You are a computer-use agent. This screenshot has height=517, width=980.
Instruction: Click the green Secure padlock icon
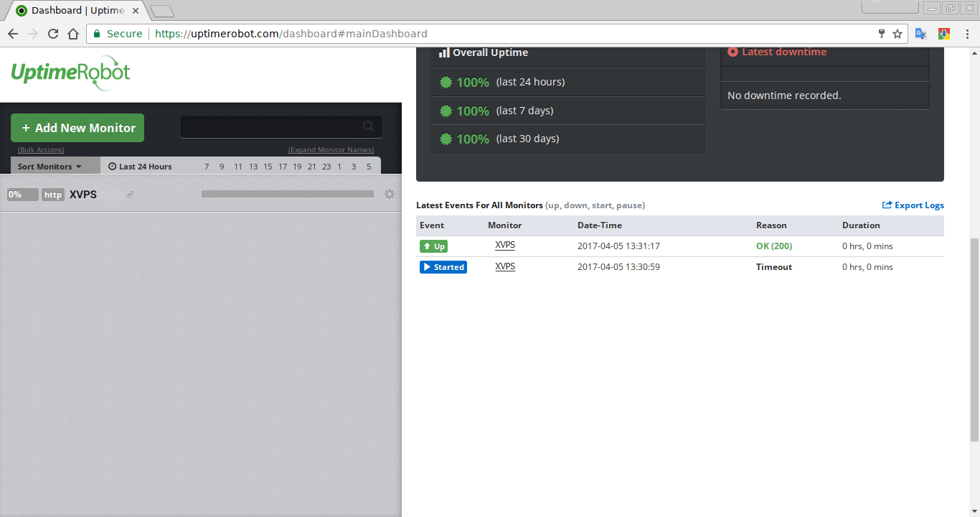(97, 34)
